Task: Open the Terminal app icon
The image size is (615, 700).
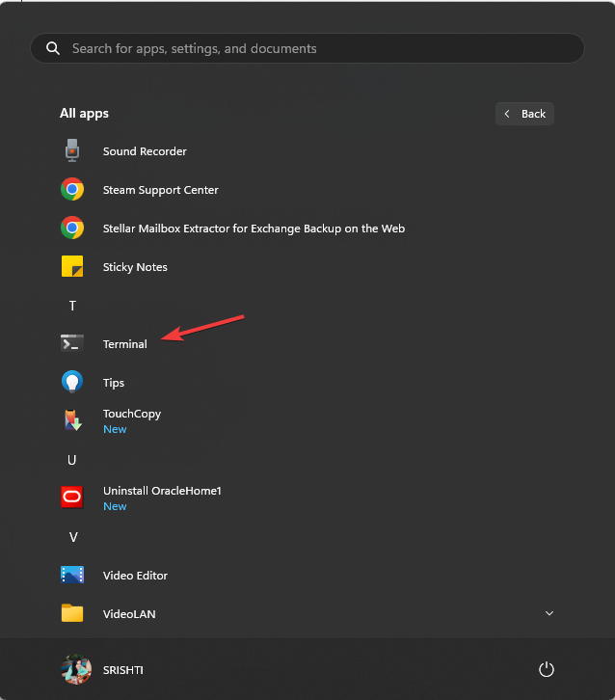Action: click(72, 343)
